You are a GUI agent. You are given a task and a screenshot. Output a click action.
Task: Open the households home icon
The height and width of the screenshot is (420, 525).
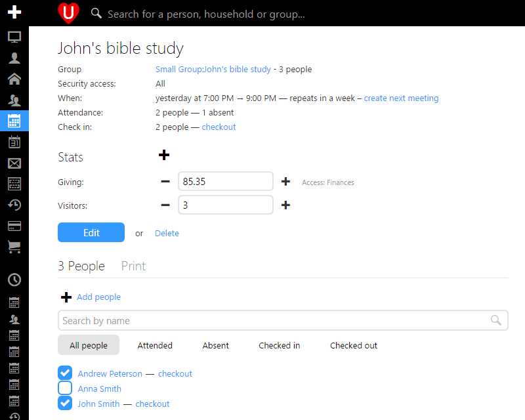pyautogui.click(x=14, y=79)
